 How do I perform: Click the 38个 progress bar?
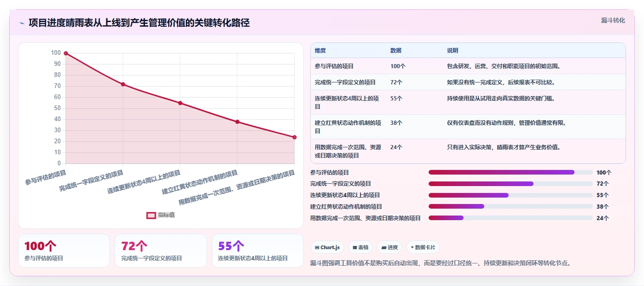[x=511, y=207]
